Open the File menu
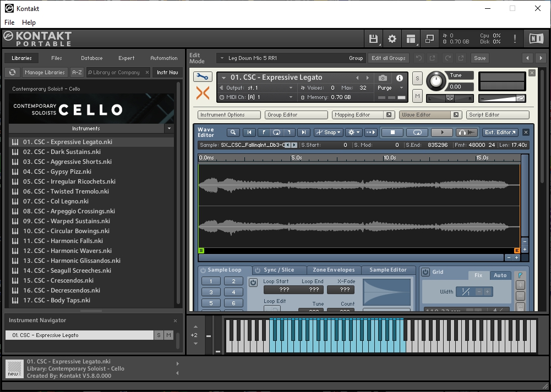This screenshot has height=392, width=551. (x=9, y=23)
